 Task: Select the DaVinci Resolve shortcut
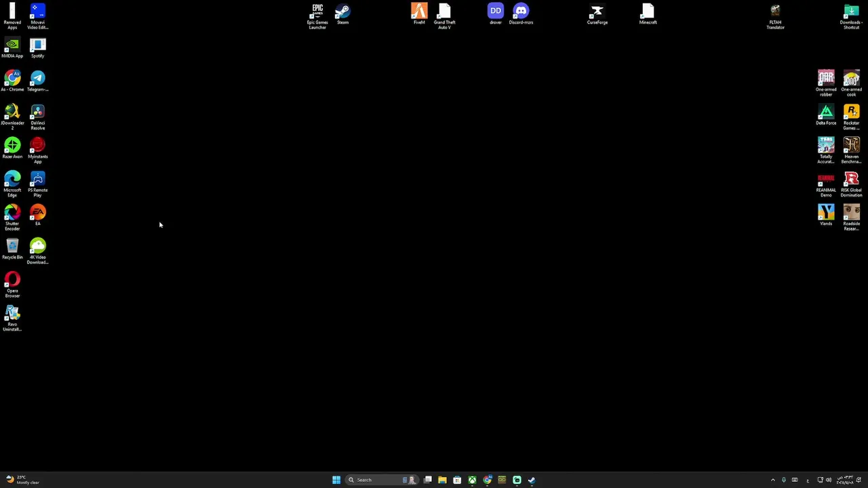(x=37, y=117)
